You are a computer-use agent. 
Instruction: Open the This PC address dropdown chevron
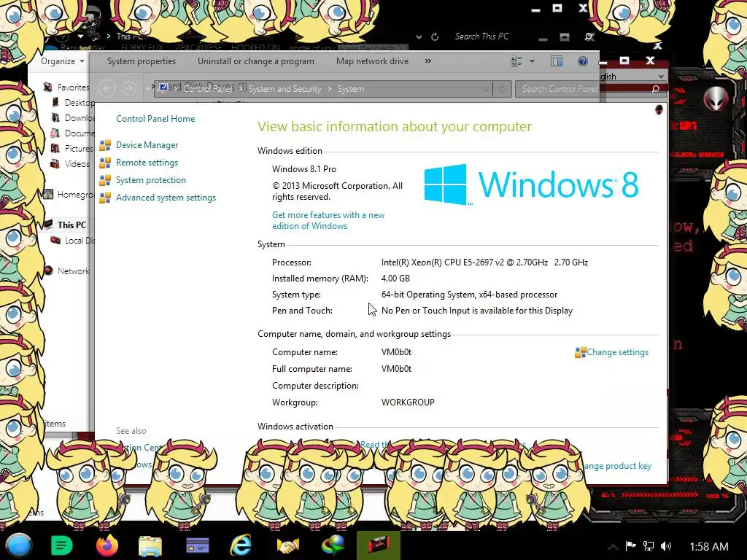419,36
